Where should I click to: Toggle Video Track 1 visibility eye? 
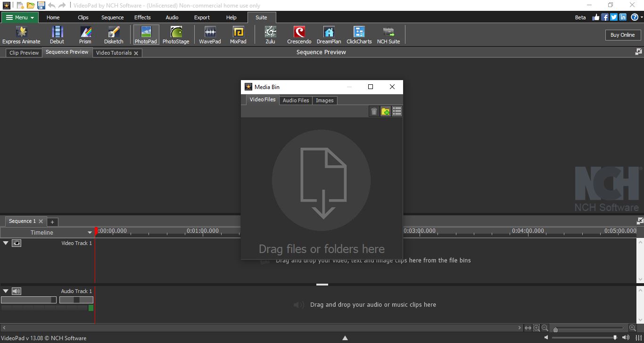click(x=17, y=243)
